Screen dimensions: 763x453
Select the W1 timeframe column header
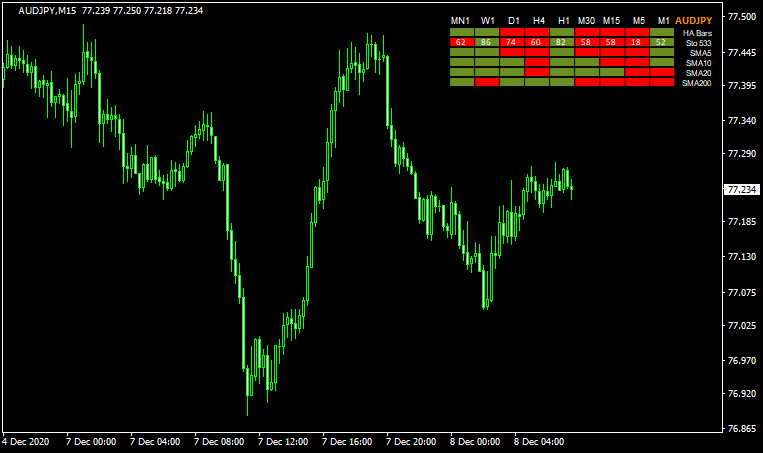pyautogui.click(x=487, y=21)
